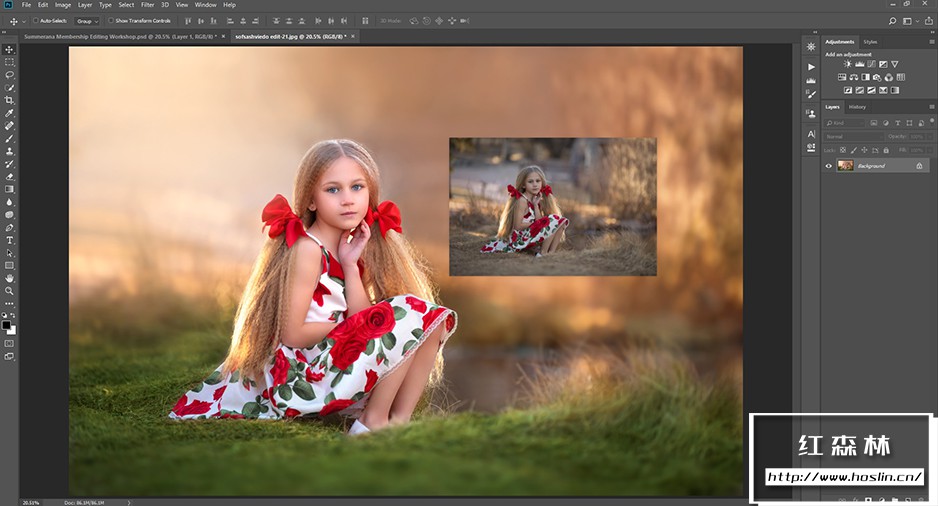
Task: Choose the Hand tool
Action: [x=10, y=278]
